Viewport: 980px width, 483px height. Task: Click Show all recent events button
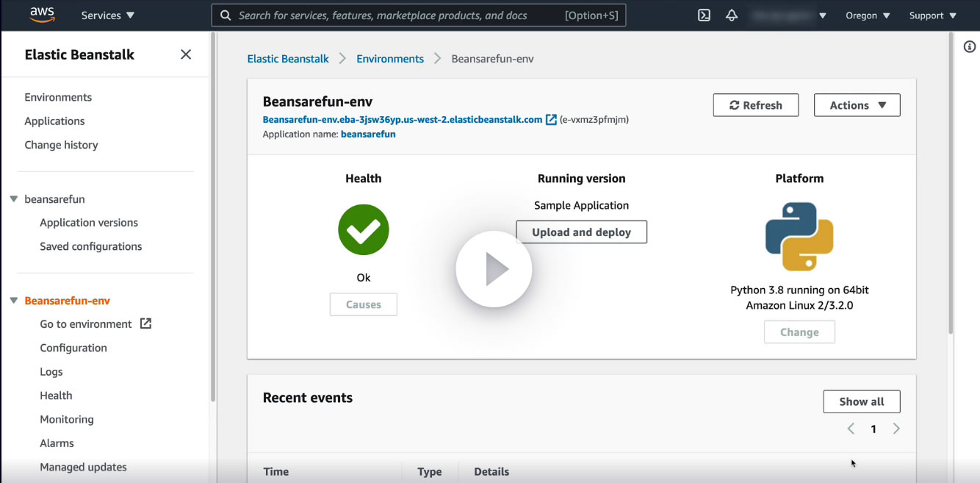pos(862,401)
